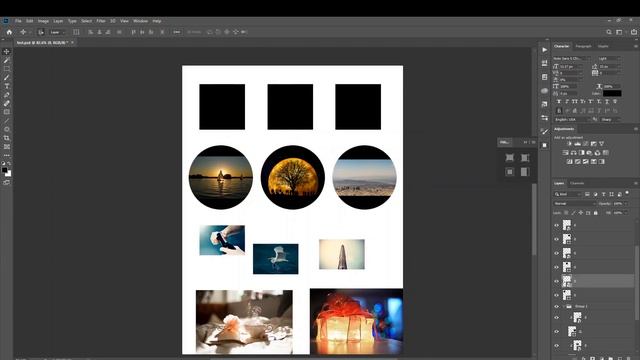Apply Underline in Character panel
The height and width of the screenshot is (360, 640).
point(607,101)
